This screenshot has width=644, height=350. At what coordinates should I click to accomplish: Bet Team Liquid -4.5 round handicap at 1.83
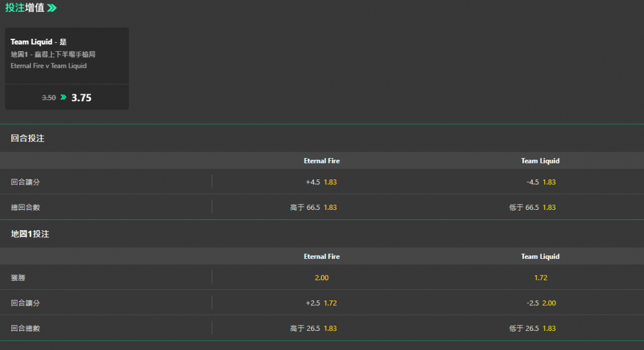point(540,182)
